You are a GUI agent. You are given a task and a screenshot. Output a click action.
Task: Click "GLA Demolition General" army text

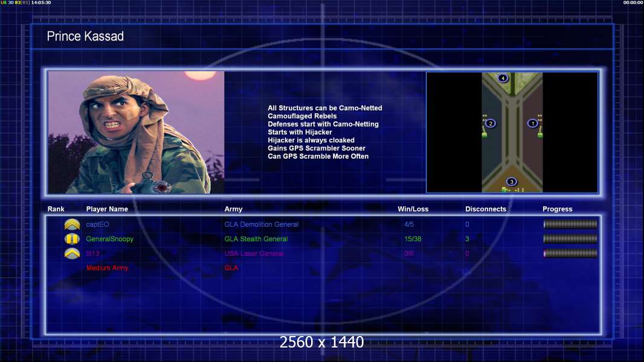(261, 224)
